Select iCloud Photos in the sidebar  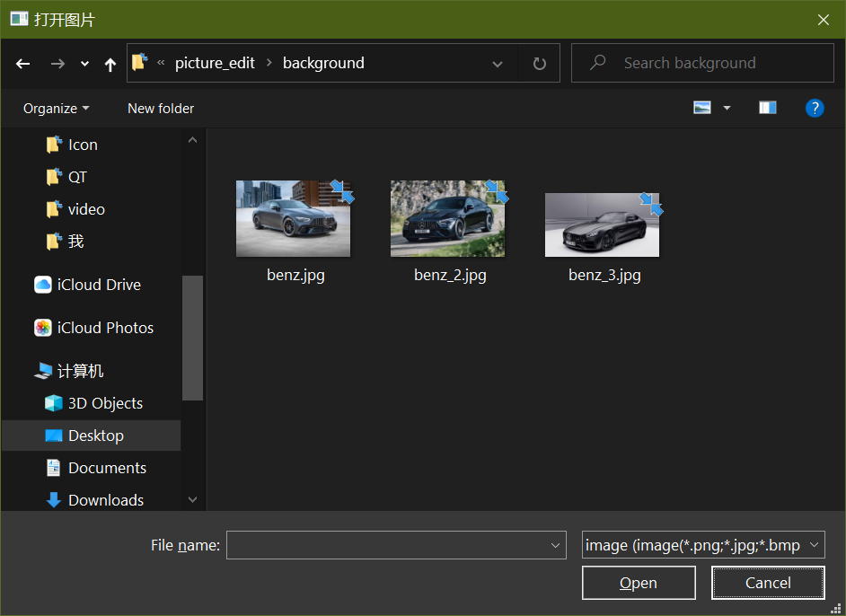(x=105, y=328)
